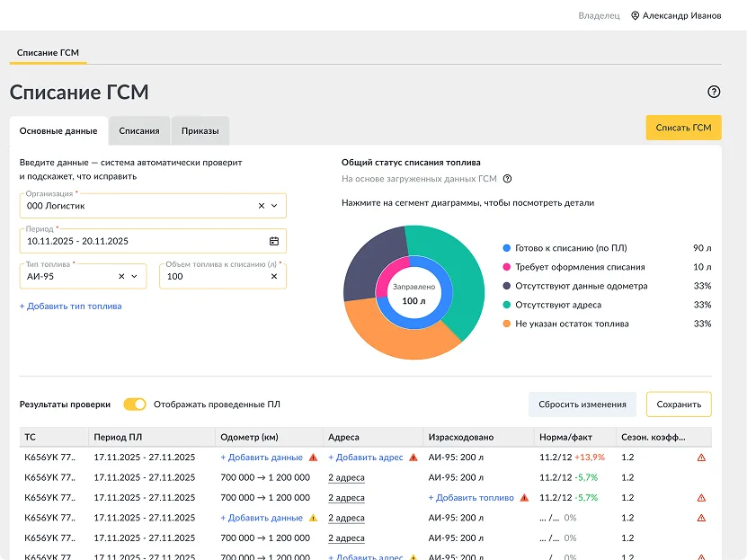Image resolution: width=747 pixels, height=560 pixels.
Task: Switch to the Списания tab
Action: (x=139, y=131)
